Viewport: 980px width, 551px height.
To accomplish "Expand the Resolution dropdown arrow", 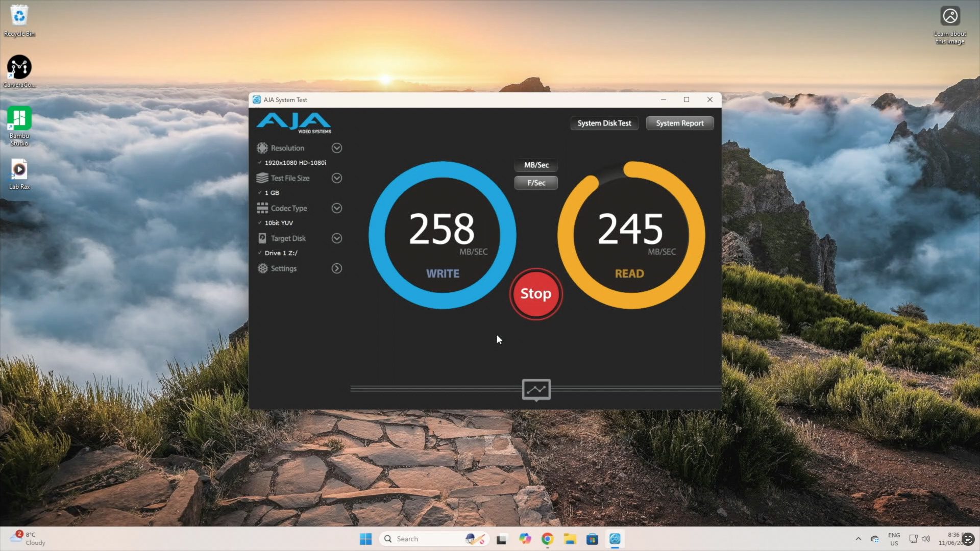I will [x=336, y=148].
